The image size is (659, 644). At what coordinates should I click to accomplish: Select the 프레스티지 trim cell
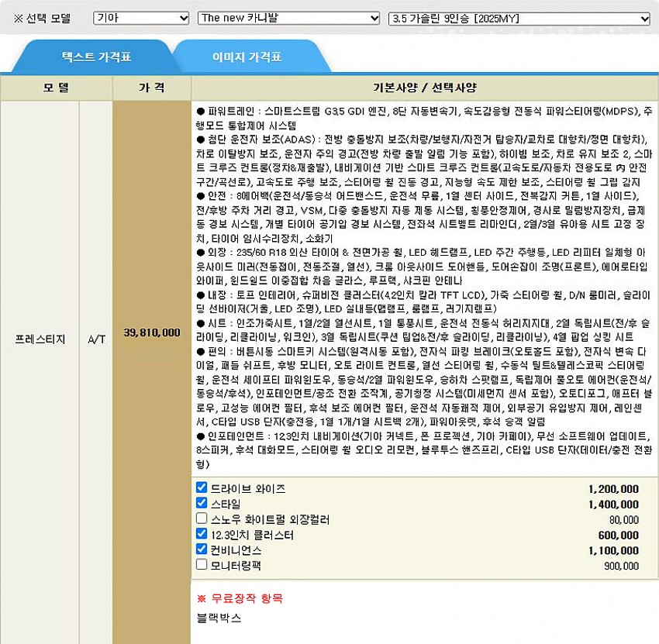40,339
